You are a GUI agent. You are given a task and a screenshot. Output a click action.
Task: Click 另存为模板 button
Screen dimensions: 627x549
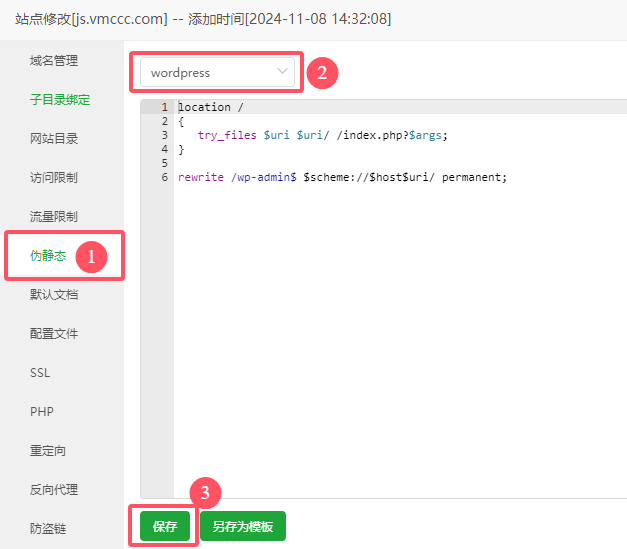pos(243,526)
